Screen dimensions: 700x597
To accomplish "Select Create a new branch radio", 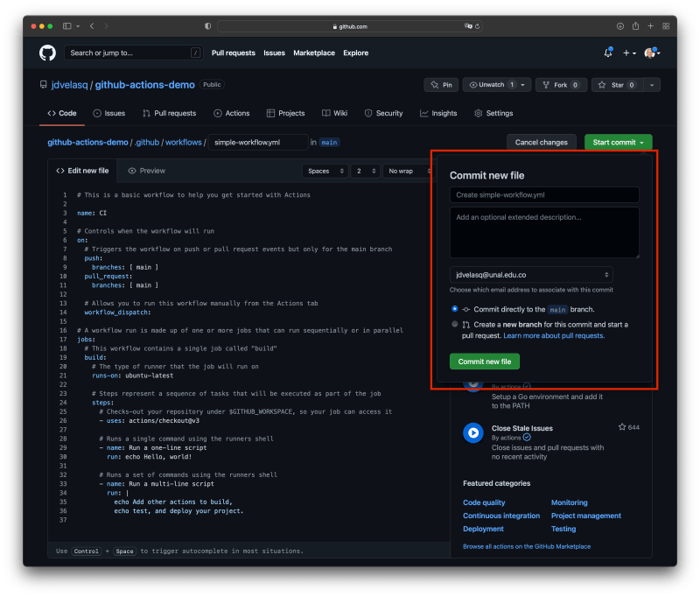I will (454, 324).
